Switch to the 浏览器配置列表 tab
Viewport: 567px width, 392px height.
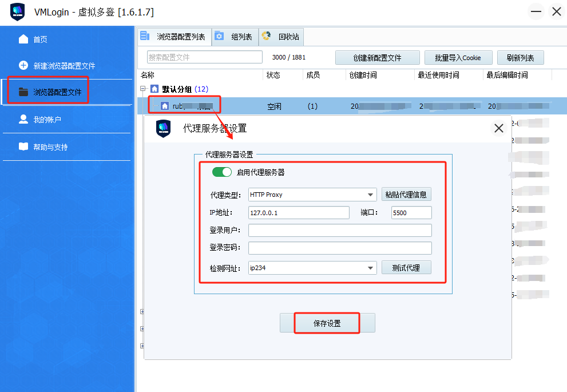(x=175, y=37)
